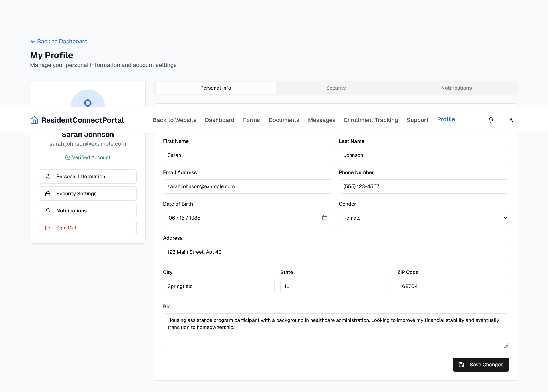Viewport: 548px width, 392px height.
Task: Open the date picker calendar icon
Action: click(325, 218)
